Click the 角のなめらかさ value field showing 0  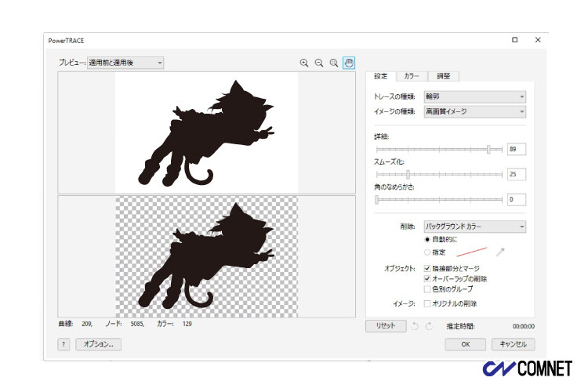tap(517, 199)
